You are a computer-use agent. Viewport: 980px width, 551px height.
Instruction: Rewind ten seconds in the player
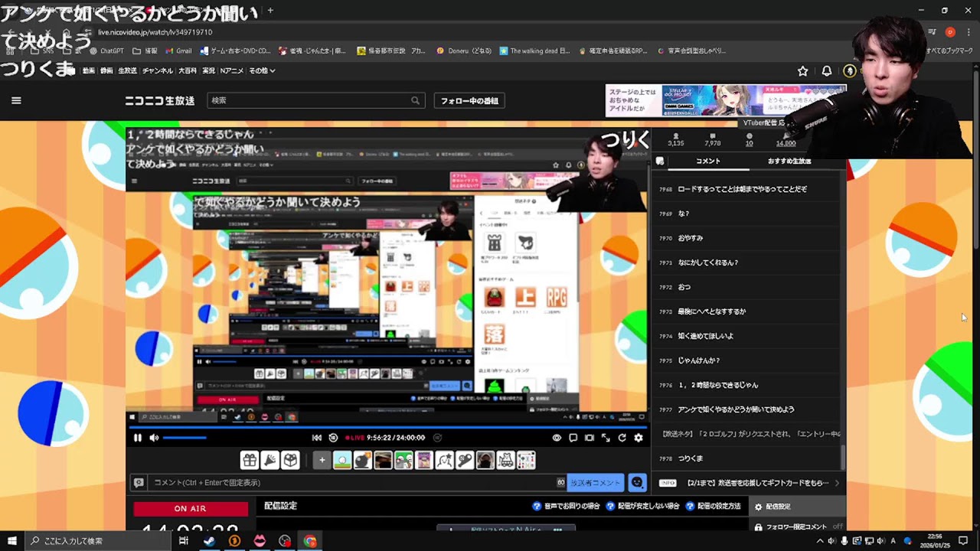coord(333,438)
